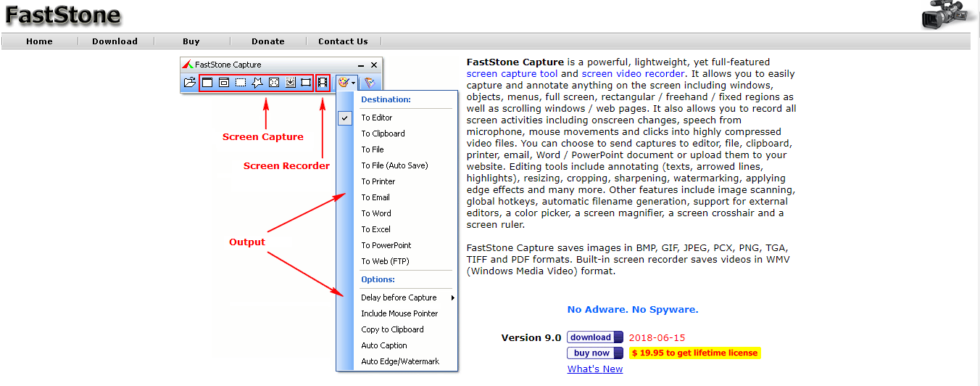Choose To Excel as destination

[x=397, y=229]
